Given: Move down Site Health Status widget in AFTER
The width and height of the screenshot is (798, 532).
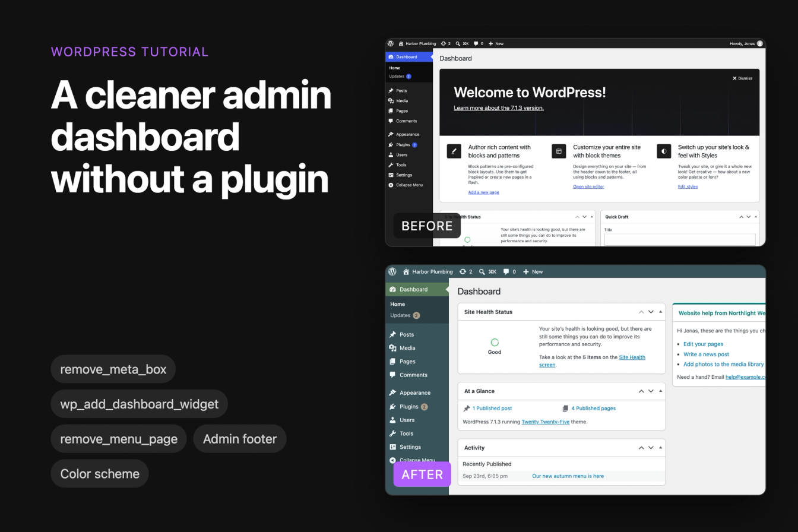Looking at the screenshot, I should pyautogui.click(x=651, y=312).
